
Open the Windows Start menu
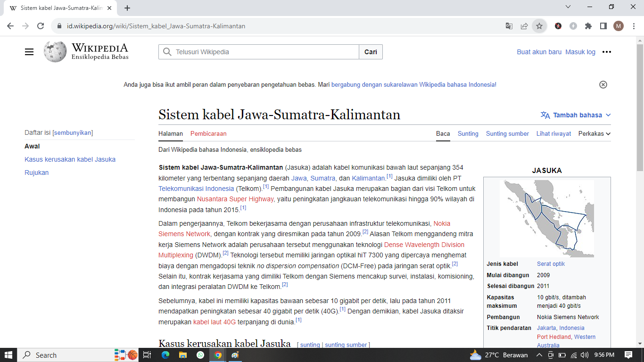(8, 355)
